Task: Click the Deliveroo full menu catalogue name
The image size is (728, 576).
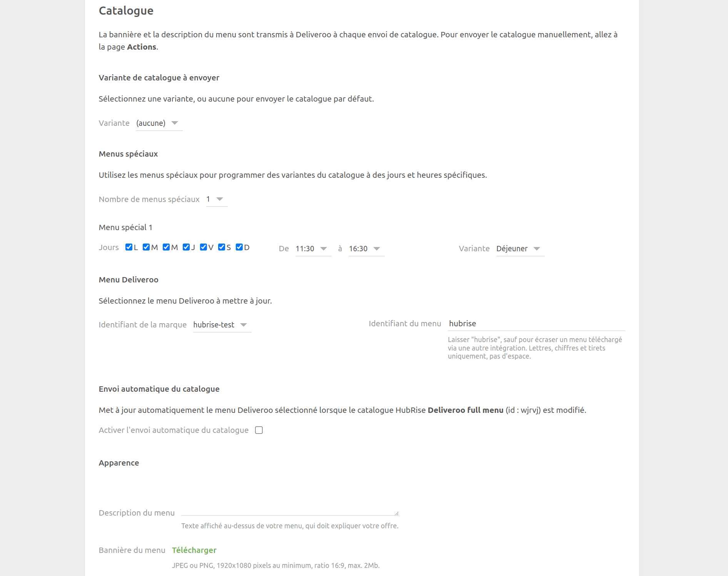Action: 466,410
